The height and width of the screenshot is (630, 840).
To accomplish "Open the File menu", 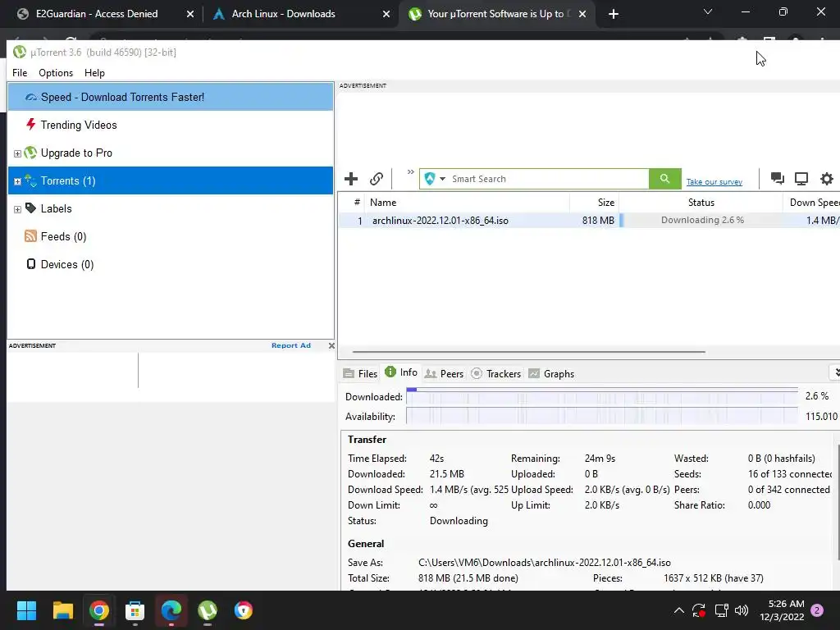I will click(20, 73).
